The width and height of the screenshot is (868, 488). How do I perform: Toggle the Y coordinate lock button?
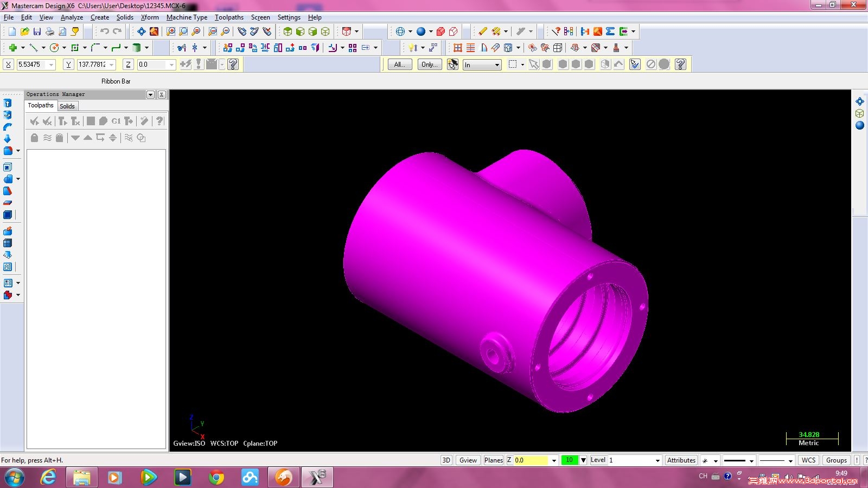tap(68, 65)
